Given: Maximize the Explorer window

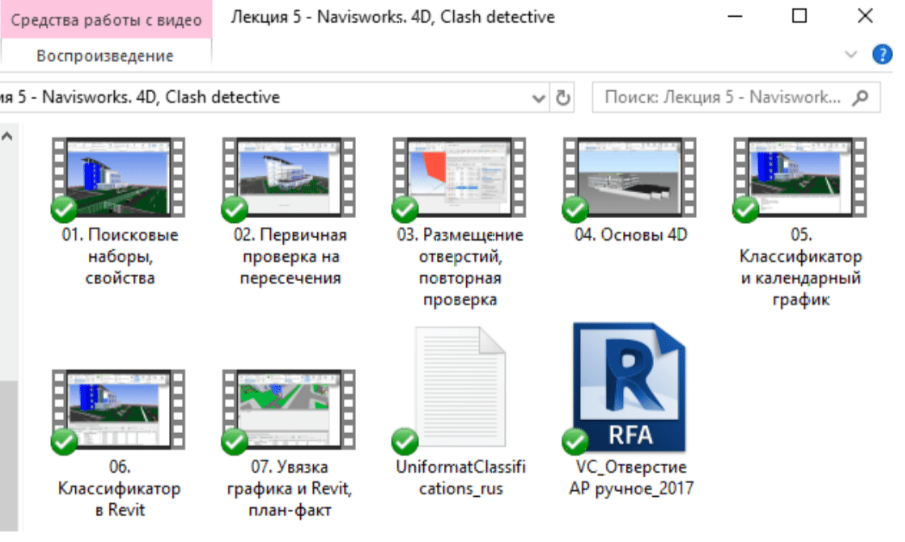Looking at the screenshot, I should pos(798,17).
